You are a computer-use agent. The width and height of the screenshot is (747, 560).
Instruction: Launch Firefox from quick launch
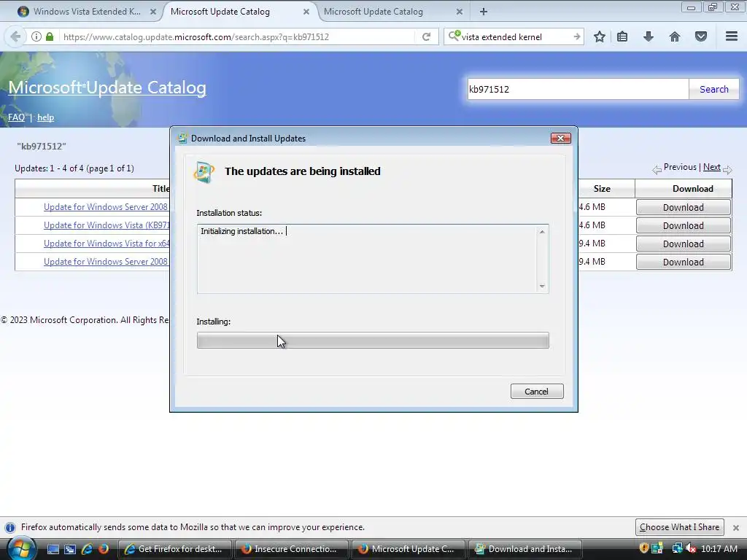[104, 549]
